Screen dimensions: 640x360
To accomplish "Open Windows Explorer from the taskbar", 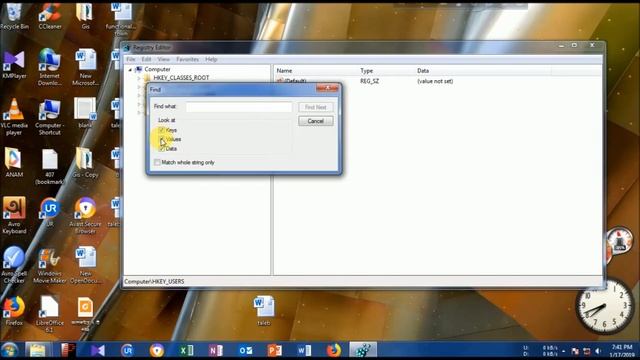I will click(x=38, y=350).
